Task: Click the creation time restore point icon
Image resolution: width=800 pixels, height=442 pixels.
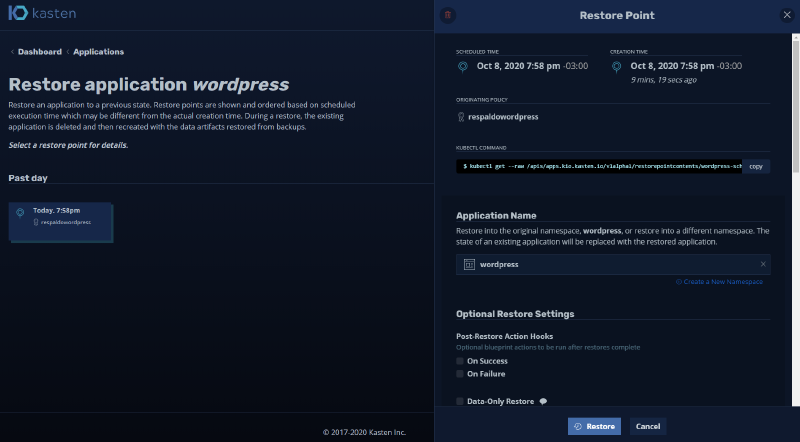Action: click(616, 67)
